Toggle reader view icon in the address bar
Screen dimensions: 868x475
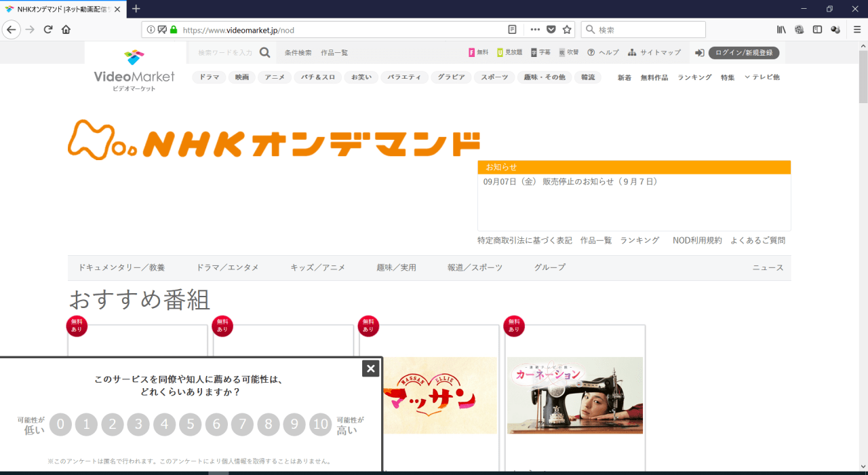tap(513, 30)
